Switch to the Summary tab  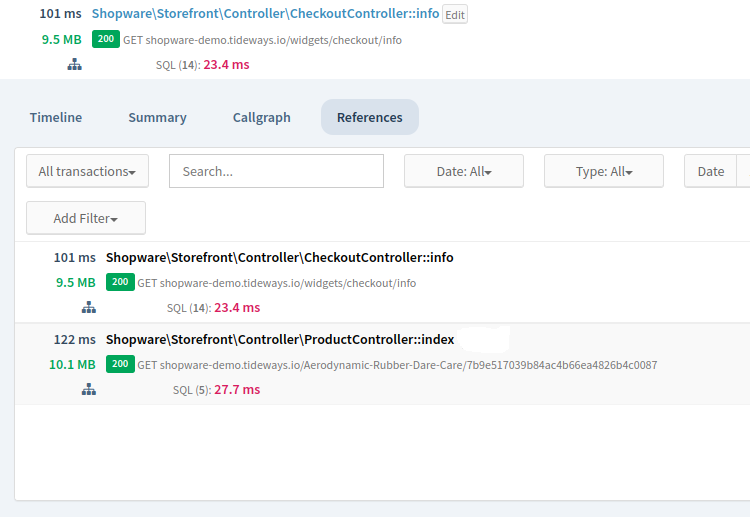(157, 117)
